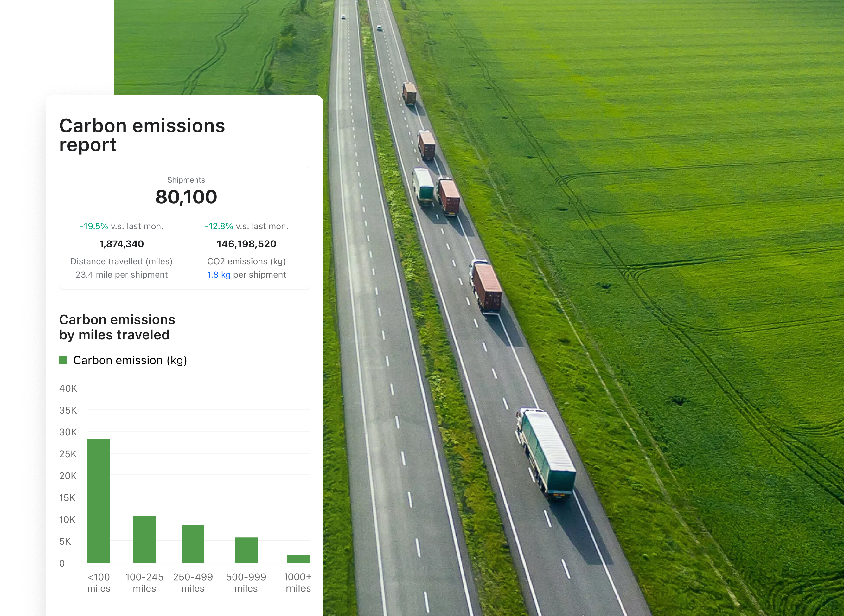Image resolution: width=844 pixels, height=616 pixels.
Task: Click the 40K y-axis label
Action: (68, 388)
